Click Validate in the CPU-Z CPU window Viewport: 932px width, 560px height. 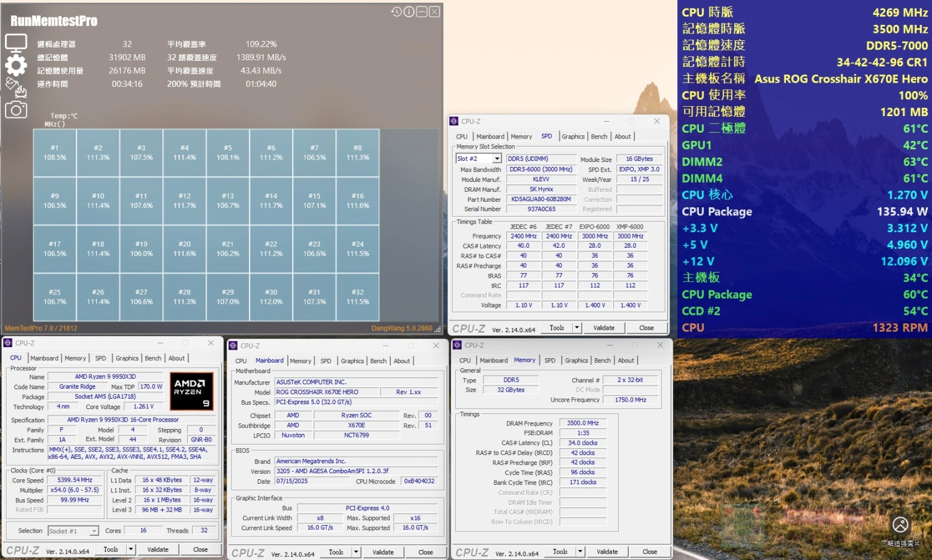tap(158, 549)
